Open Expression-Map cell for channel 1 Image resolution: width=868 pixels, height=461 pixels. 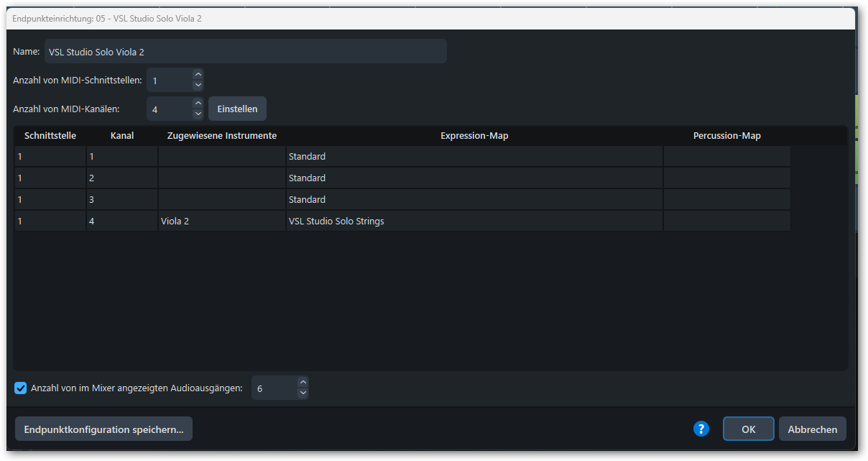tap(474, 156)
